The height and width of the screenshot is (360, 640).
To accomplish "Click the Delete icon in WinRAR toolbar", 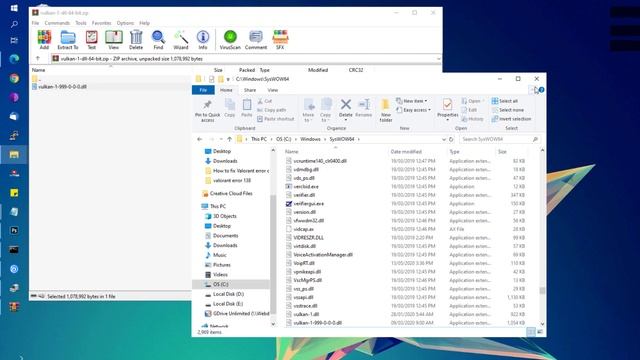I will click(136, 40).
